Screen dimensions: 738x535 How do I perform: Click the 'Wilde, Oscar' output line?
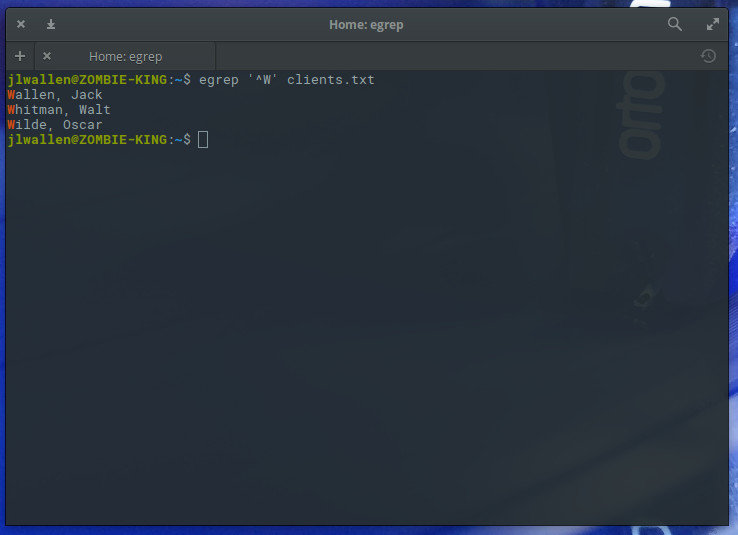tap(55, 125)
